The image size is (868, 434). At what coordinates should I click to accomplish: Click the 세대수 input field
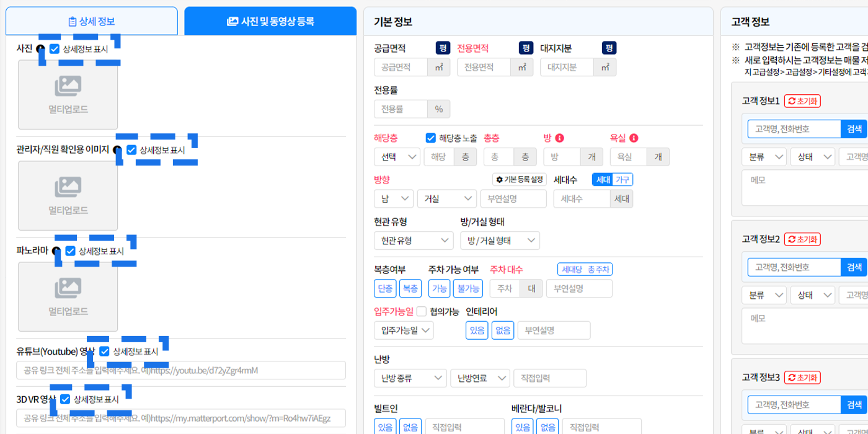pos(582,198)
